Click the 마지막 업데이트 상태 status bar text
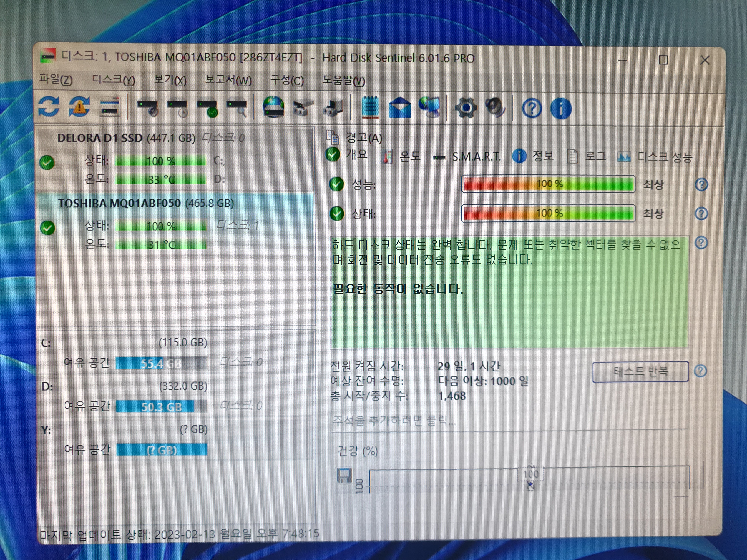 point(179,534)
